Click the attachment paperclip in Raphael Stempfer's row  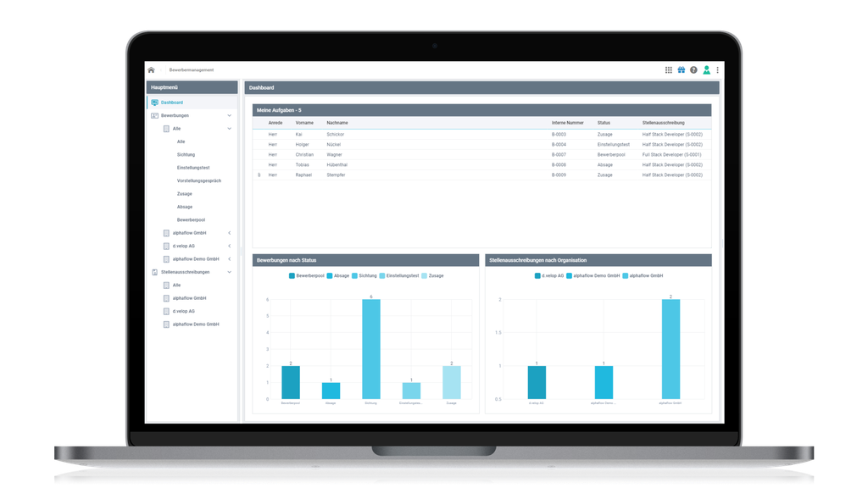(x=259, y=175)
